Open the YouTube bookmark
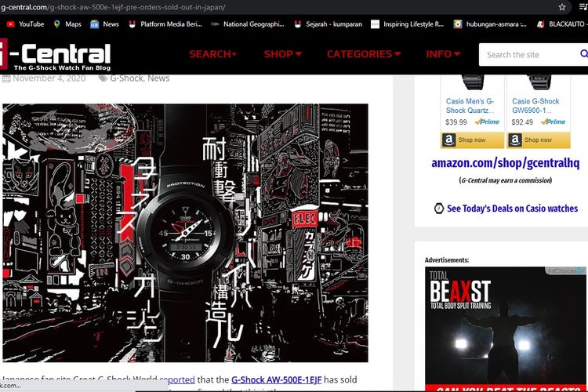Image resolution: width=588 pixels, height=392 pixels. (25, 24)
